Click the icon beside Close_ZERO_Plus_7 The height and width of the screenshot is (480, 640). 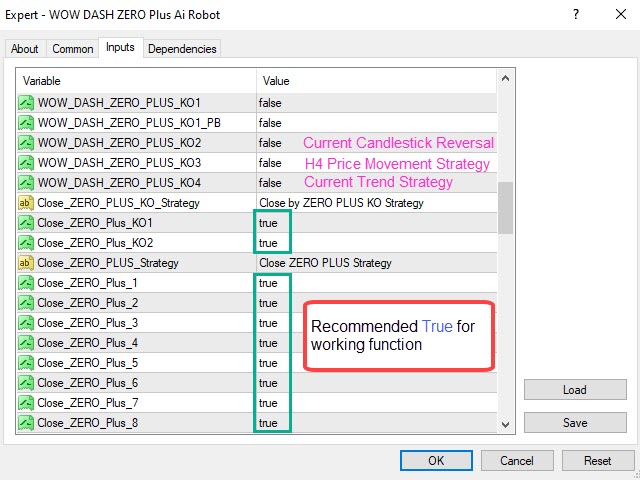coord(26,403)
